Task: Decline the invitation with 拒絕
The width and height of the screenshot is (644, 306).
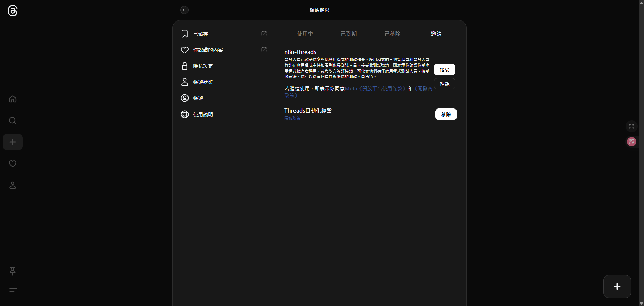Action: [x=444, y=83]
